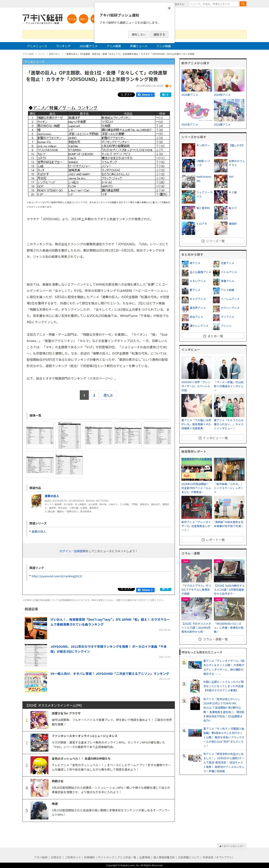Viewport: 269px width, 868px height.
Task: Open the 利用規約 footer link
Action: [x=89, y=857]
